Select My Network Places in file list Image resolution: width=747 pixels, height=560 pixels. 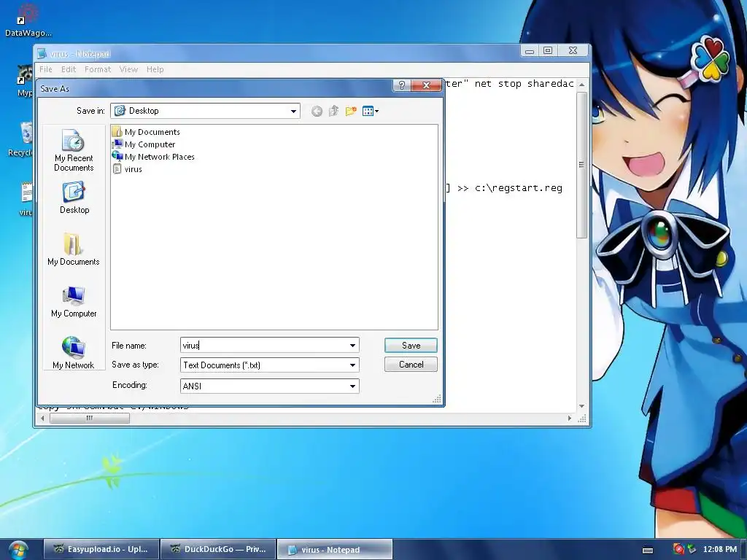[x=153, y=157]
